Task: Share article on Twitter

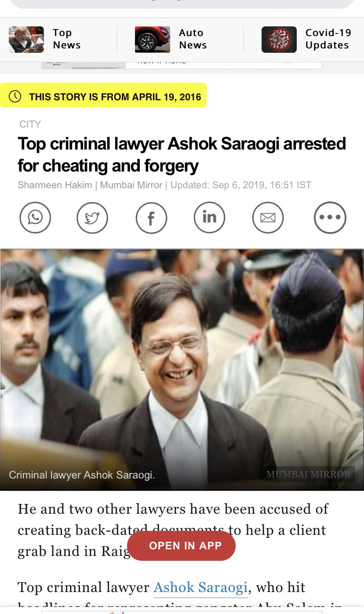Action: (92, 217)
